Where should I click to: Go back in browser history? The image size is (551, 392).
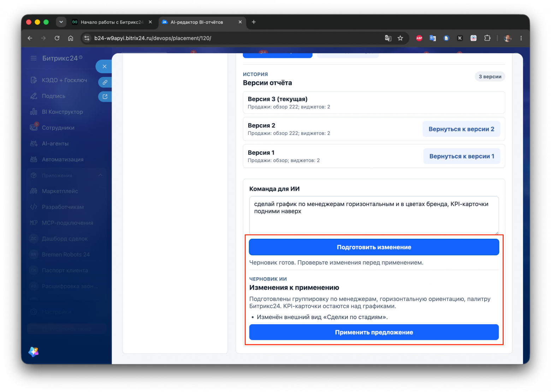pos(30,38)
